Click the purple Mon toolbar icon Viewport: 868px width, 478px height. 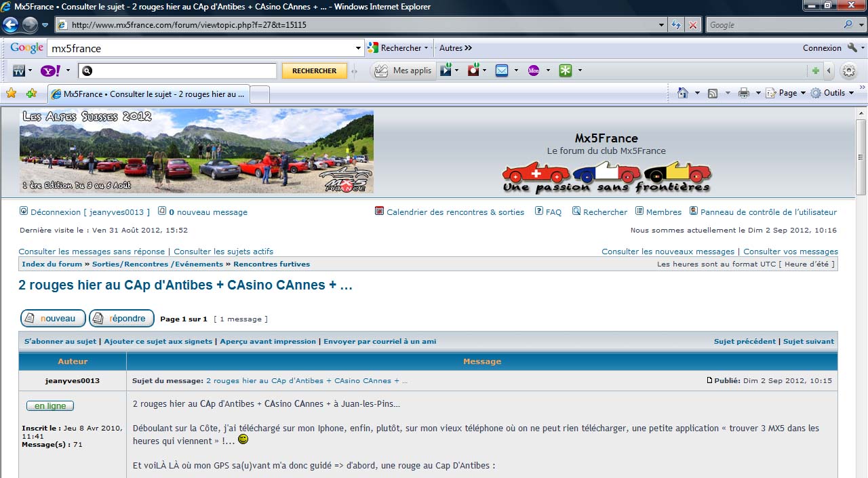[534, 71]
